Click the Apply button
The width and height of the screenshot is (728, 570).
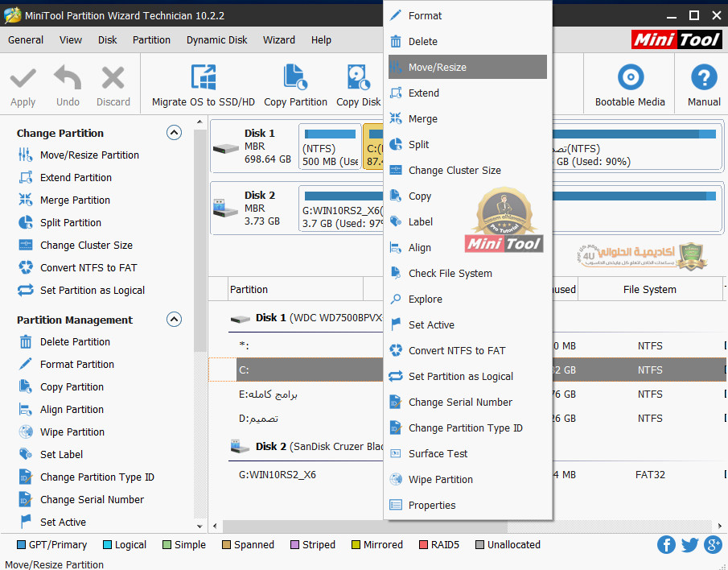click(23, 86)
